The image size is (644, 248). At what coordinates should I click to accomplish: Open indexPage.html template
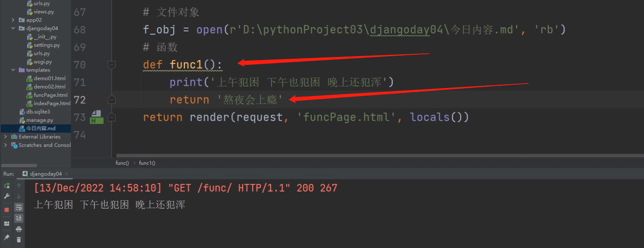(x=52, y=103)
